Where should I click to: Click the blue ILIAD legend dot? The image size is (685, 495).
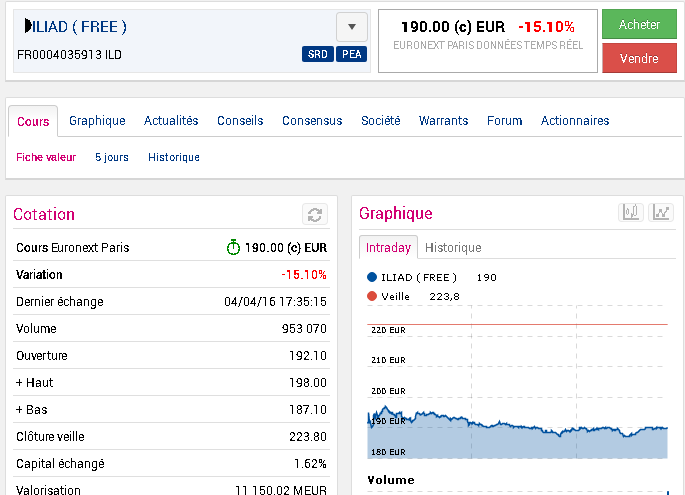click(372, 277)
